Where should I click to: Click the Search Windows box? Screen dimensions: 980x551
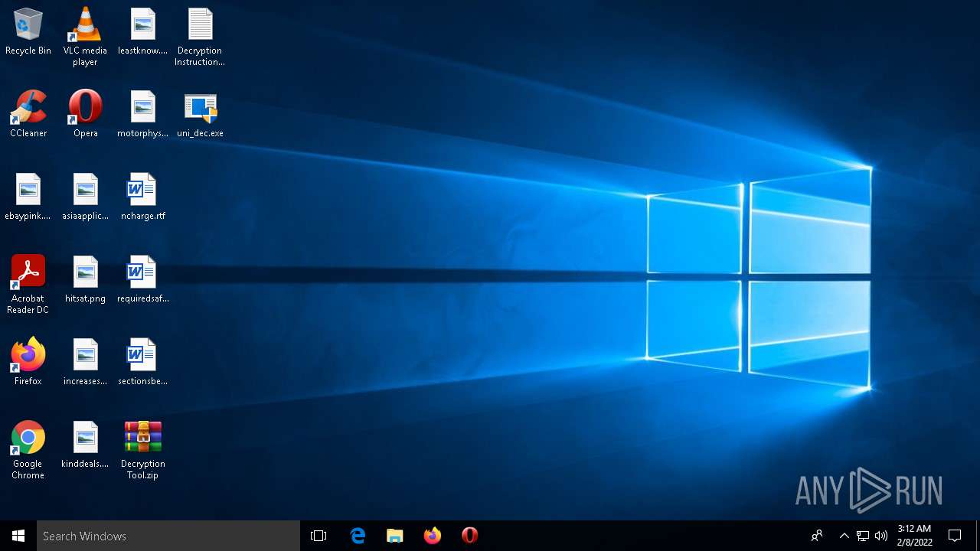[168, 536]
